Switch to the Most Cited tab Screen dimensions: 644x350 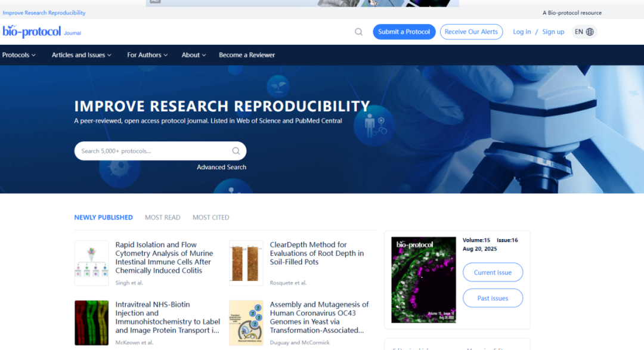tap(210, 218)
